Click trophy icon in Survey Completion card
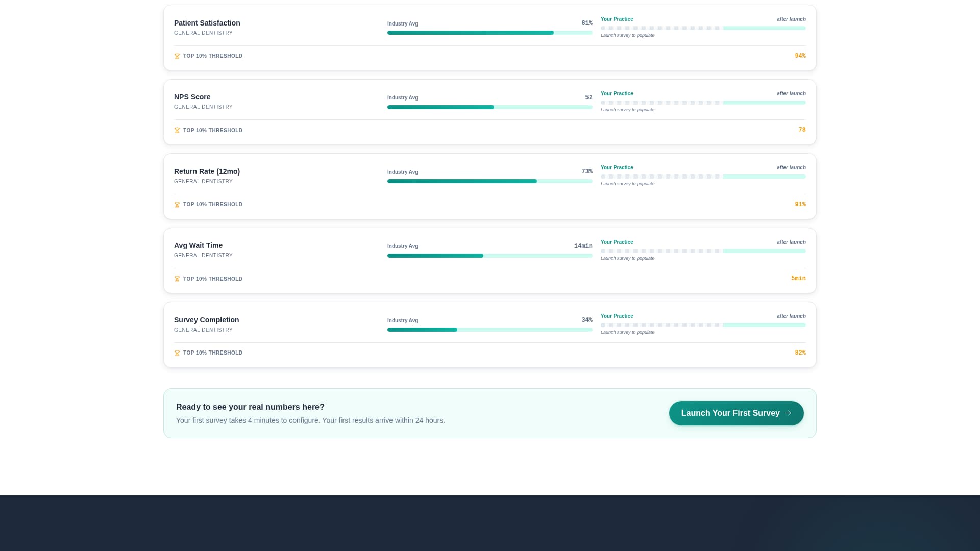 coord(177,353)
